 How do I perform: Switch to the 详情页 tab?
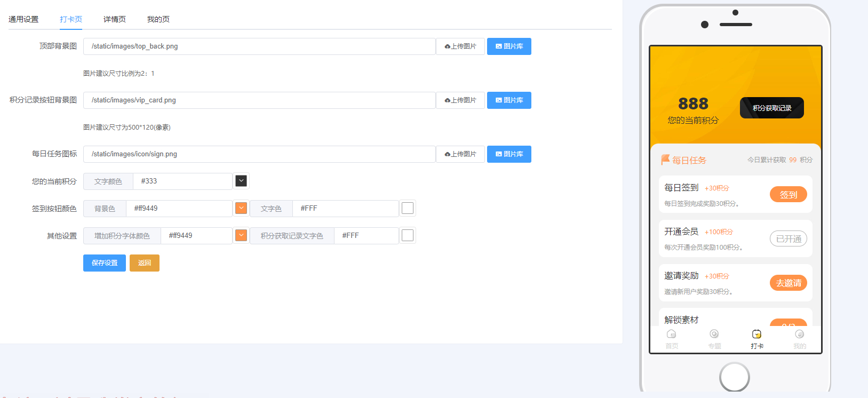pyautogui.click(x=115, y=19)
